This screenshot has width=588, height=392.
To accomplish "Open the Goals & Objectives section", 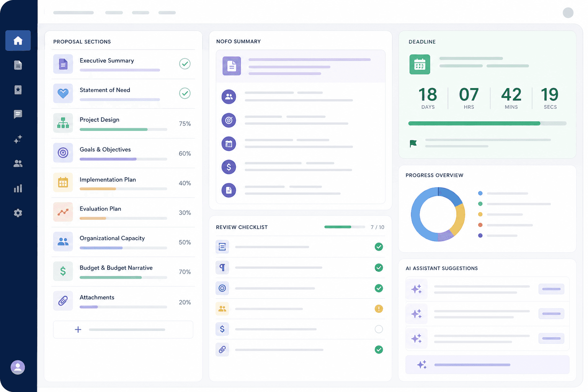I will point(123,153).
